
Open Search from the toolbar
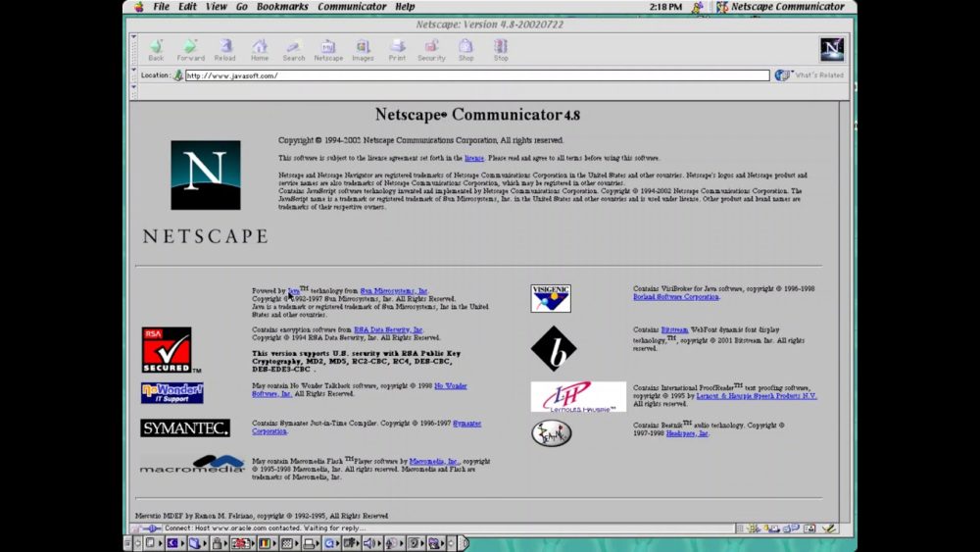click(x=294, y=50)
